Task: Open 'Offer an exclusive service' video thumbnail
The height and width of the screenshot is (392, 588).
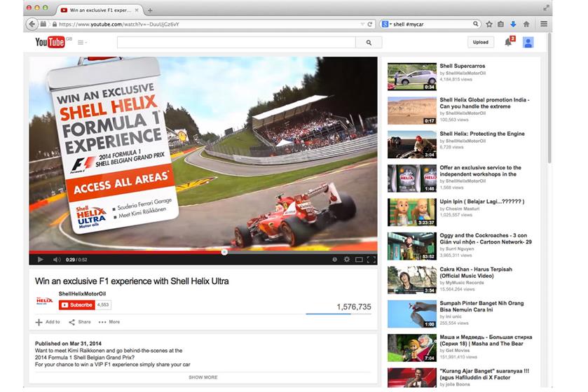Action: click(412, 178)
